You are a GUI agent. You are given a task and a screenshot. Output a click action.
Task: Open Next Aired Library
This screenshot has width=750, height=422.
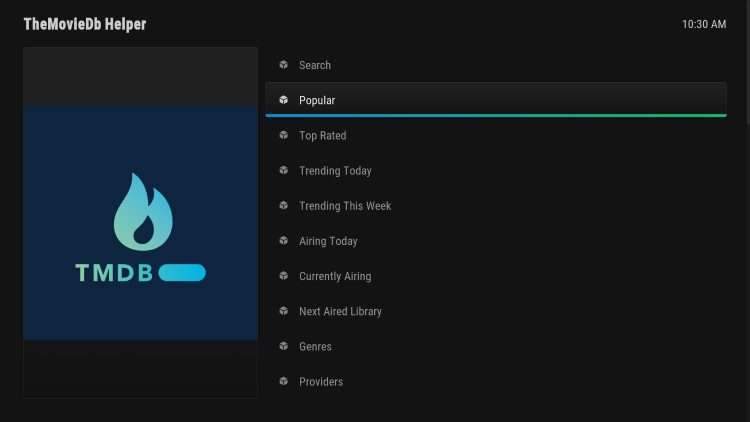pyautogui.click(x=496, y=311)
